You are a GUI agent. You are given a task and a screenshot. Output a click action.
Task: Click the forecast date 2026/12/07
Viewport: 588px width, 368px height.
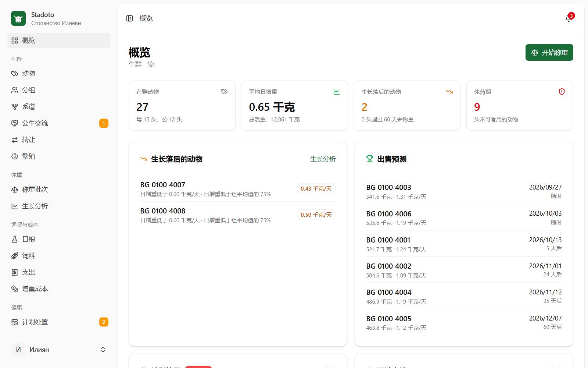tap(545, 318)
